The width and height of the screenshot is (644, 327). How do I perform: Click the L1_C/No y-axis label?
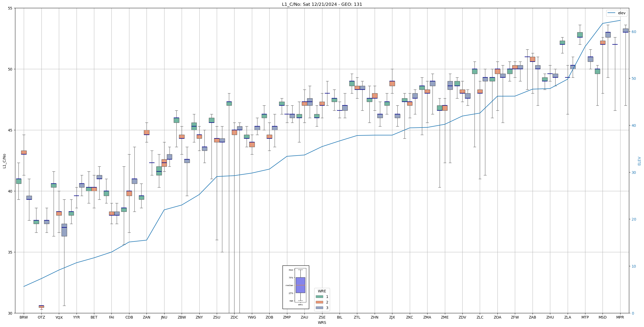(x=4, y=161)
